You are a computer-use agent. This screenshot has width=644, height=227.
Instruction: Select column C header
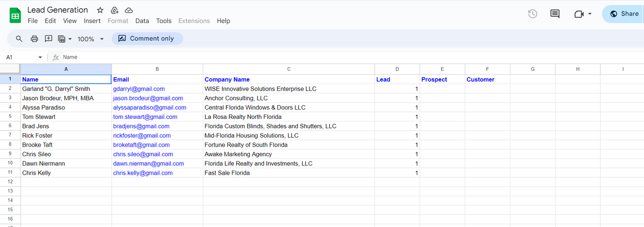pyautogui.click(x=289, y=69)
